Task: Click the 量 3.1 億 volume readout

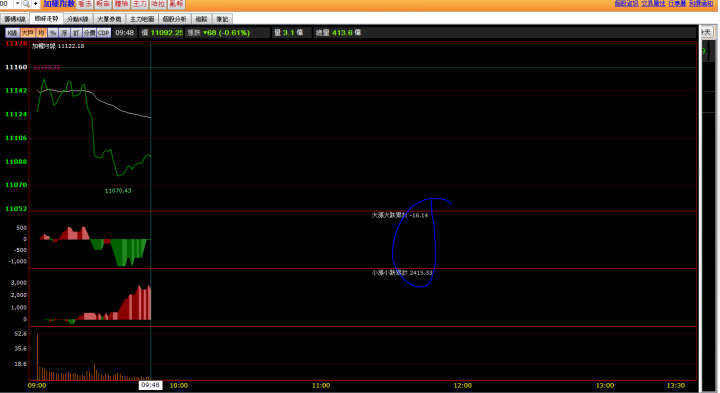Action: click(289, 33)
